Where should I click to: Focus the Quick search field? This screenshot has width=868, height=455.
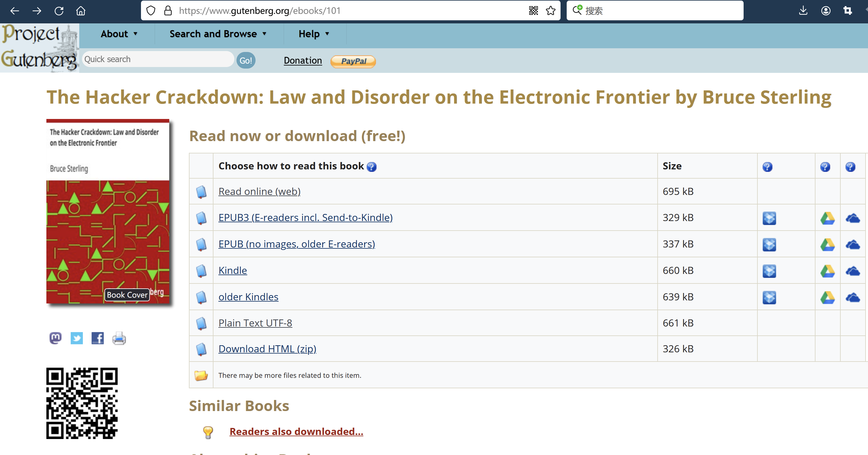coord(158,59)
